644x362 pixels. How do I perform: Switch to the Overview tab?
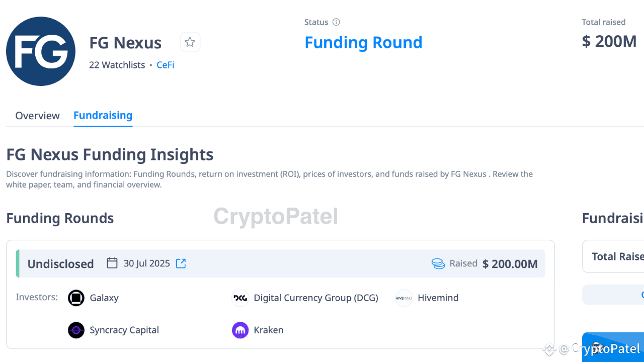[37, 116]
